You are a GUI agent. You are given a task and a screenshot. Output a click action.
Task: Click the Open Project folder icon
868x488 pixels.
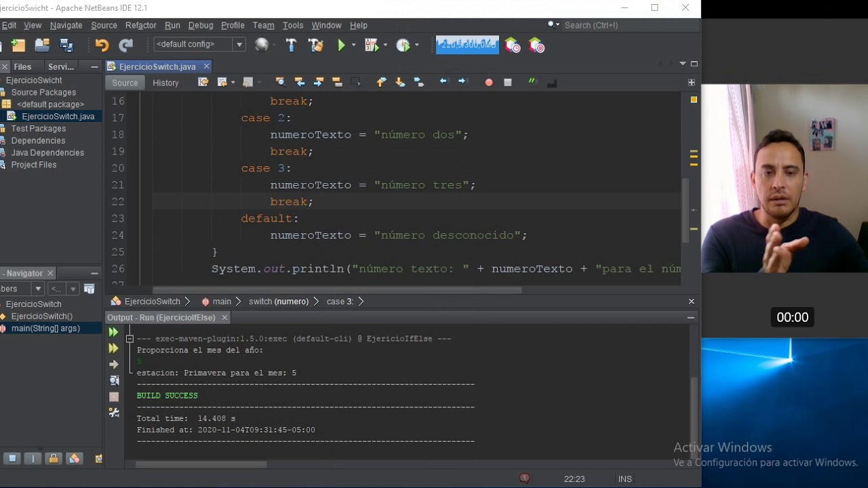click(x=42, y=45)
